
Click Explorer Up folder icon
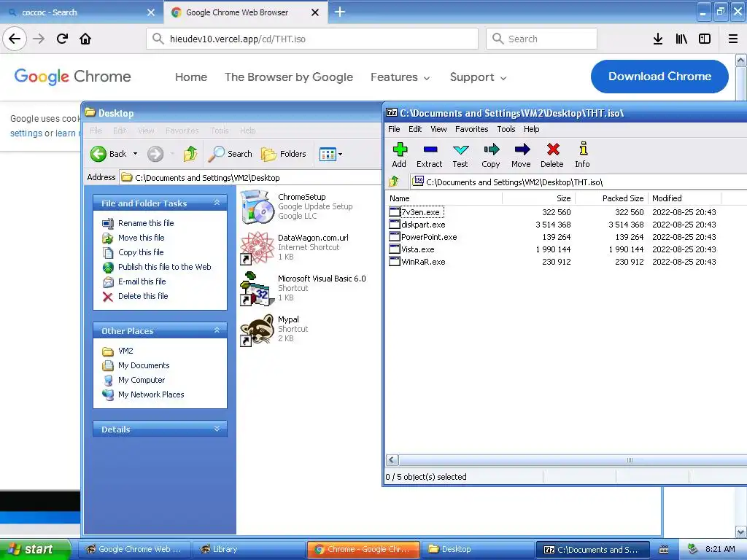coord(190,154)
